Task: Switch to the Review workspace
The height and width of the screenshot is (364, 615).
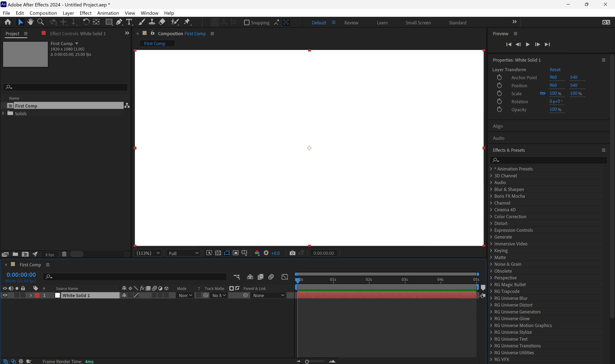Action: pos(351,23)
